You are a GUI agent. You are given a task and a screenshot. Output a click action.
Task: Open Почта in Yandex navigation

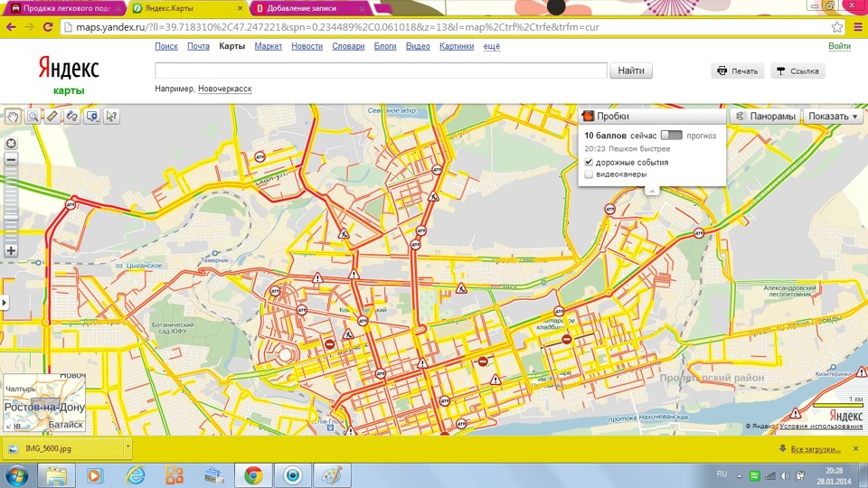(x=198, y=46)
